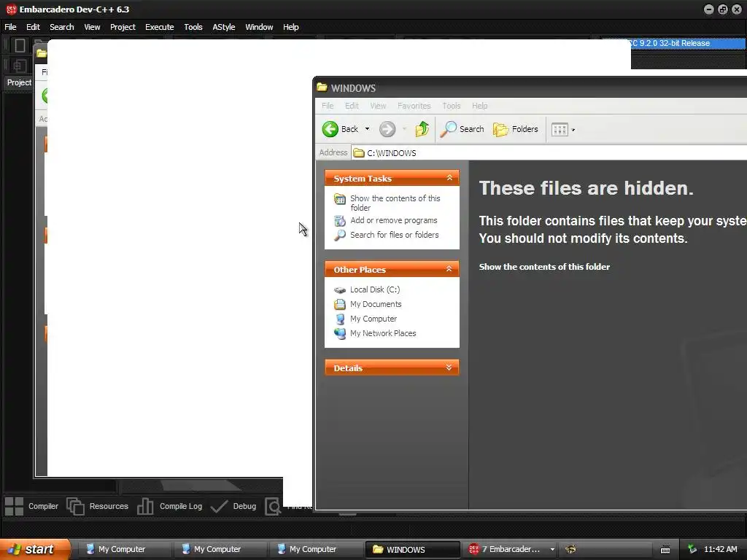Viewport: 747px width, 560px height.
Task: Click the My Network Places globe icon
Action: point(340,333)
